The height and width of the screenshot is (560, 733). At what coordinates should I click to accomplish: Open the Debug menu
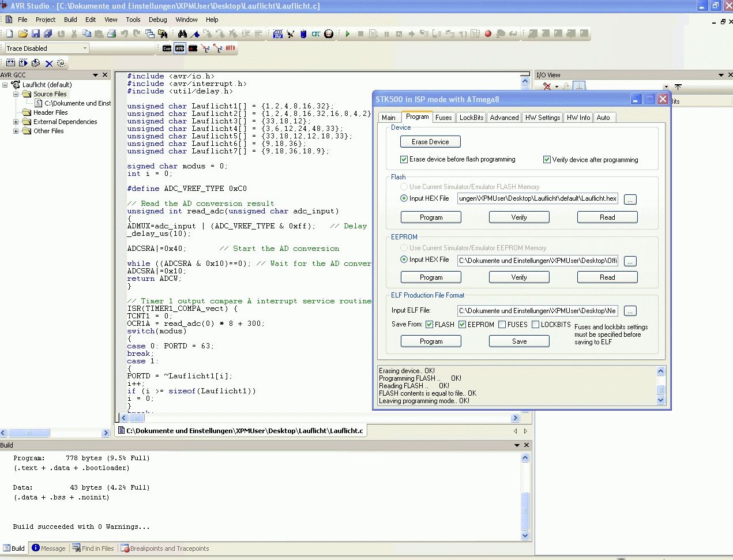tap(157, 20)
